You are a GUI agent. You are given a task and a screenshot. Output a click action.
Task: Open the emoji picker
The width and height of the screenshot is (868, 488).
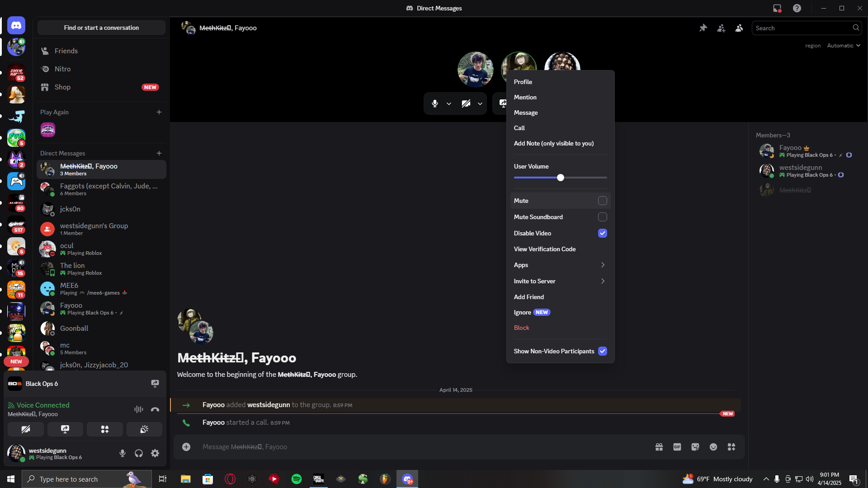713,447
